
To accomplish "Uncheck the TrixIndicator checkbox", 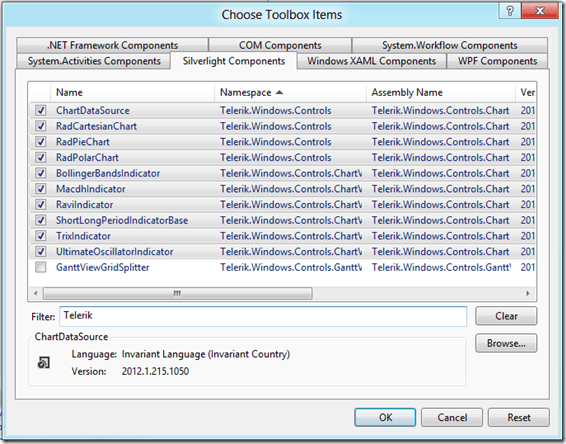I will [x=40, y=236].
